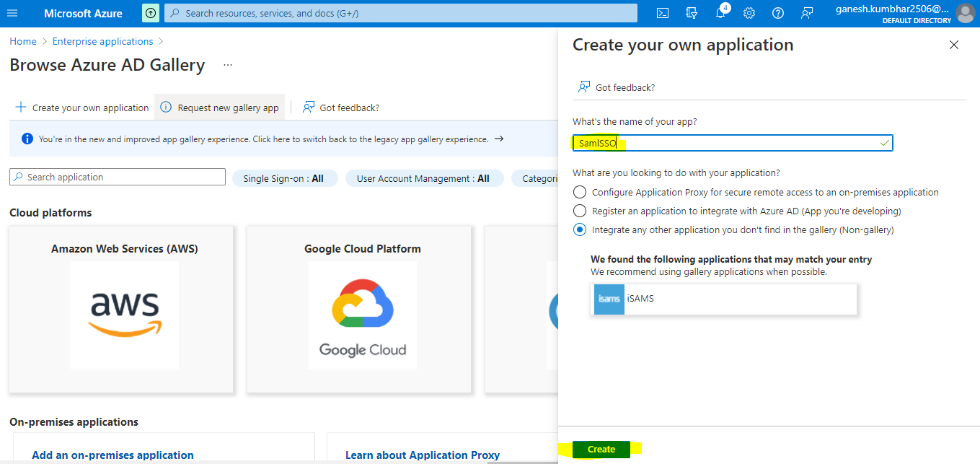Click the top bar feedback icon
The image size is (980, 464).
click(807, 13)
